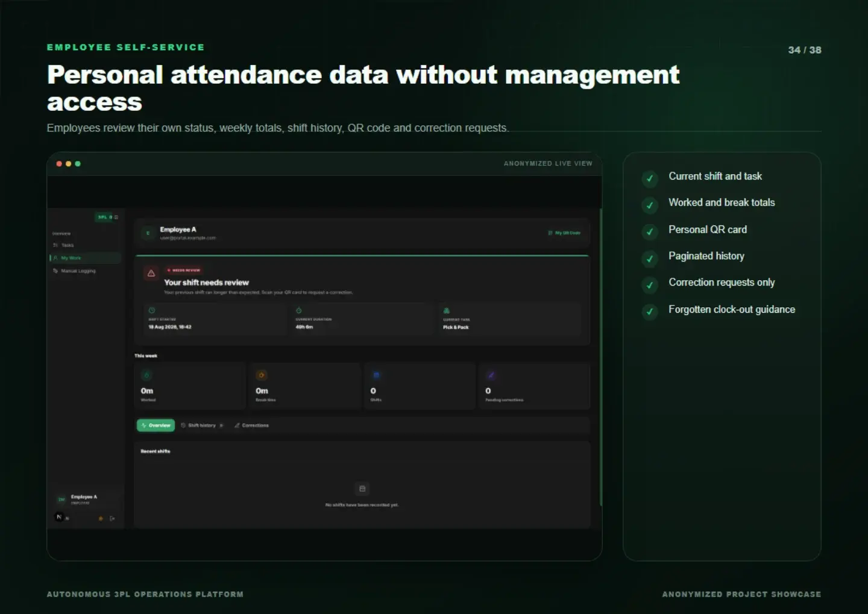This screenshot has width=868, height=614.
Task: Click 'Worked and break totals' text
Action: point(722,203)
